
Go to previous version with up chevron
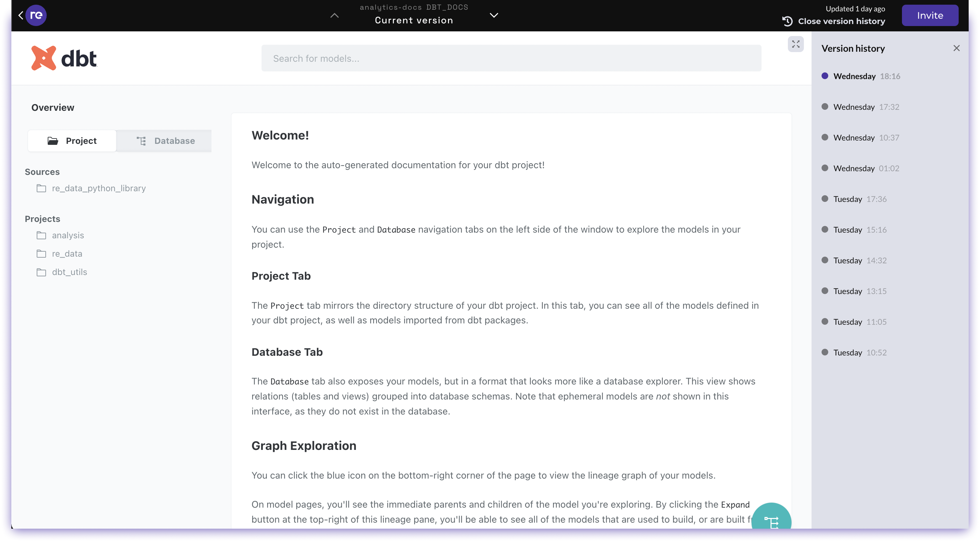click(x=334, y=15)
